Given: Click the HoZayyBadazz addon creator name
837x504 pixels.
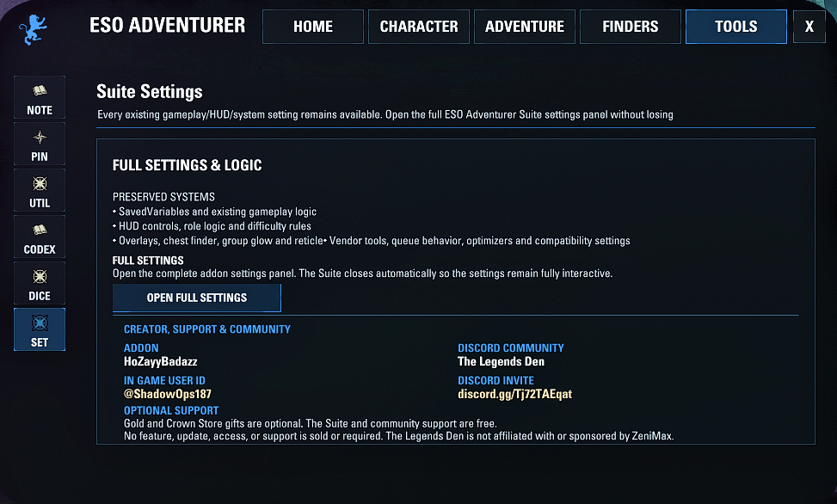Looking at the screenshot, I should pos(161,361).
